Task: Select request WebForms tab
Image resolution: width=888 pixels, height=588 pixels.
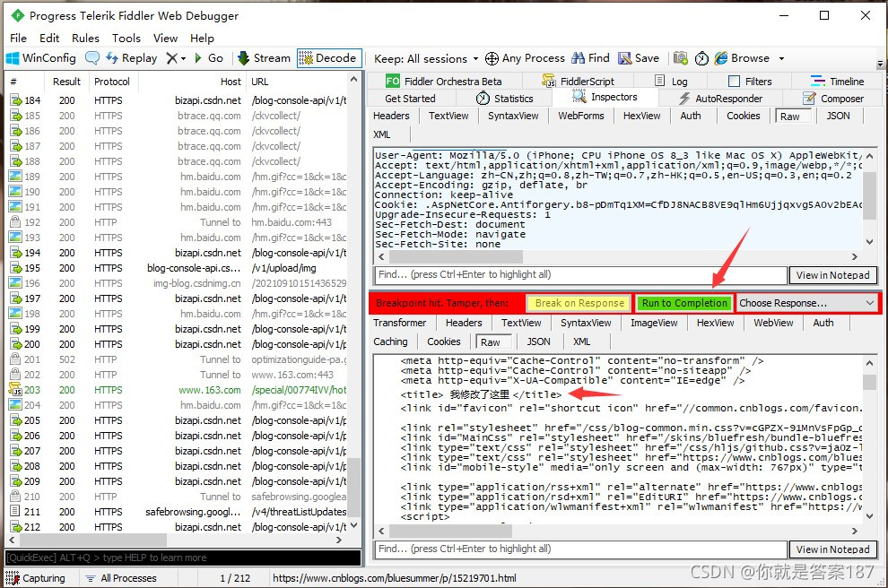Action: point(581,116)
